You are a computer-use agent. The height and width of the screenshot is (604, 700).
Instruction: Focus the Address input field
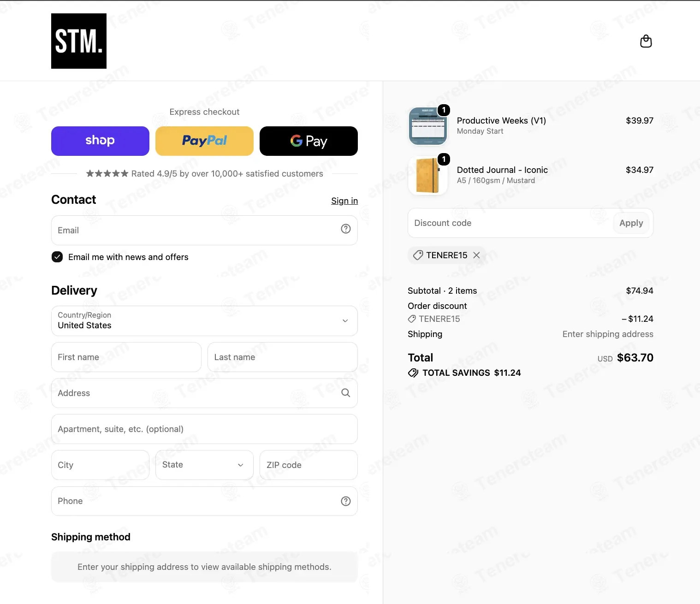[204, 393]
